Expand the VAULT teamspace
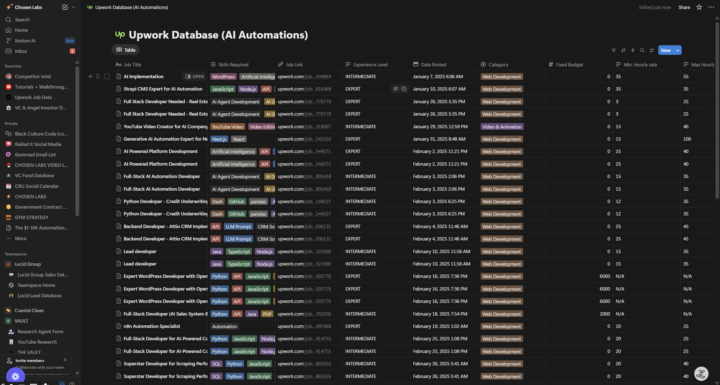 click(21, 321)
